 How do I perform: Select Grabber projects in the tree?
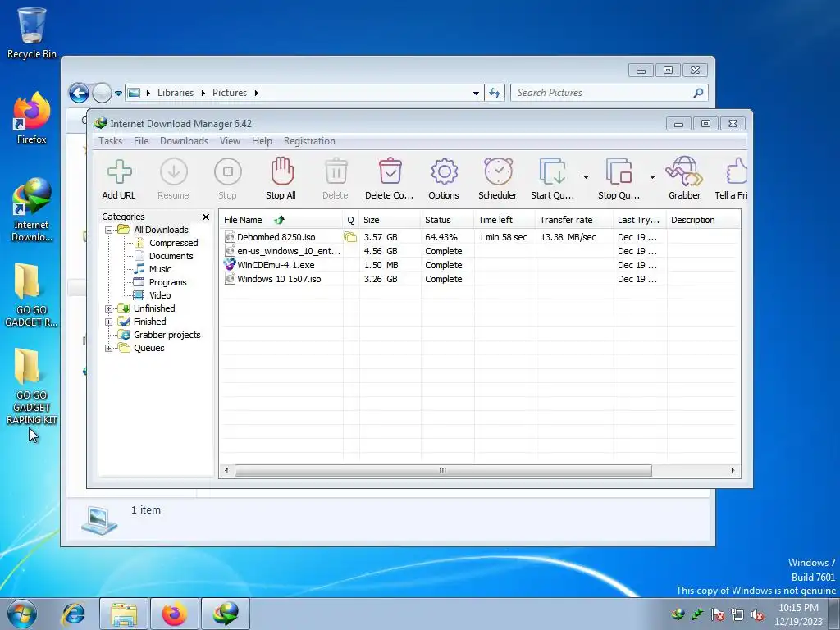point(167,335)
